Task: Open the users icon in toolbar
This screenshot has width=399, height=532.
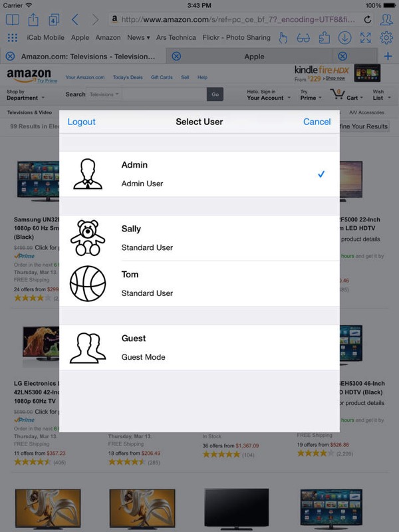Action: click(x=386, y=20)
